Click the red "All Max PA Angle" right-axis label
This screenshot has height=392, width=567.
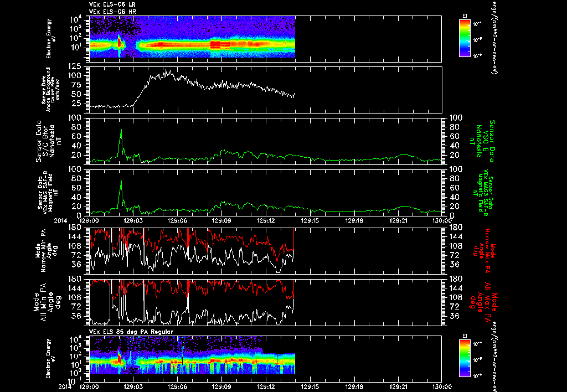pyautogui.click(x=483, y=302)
